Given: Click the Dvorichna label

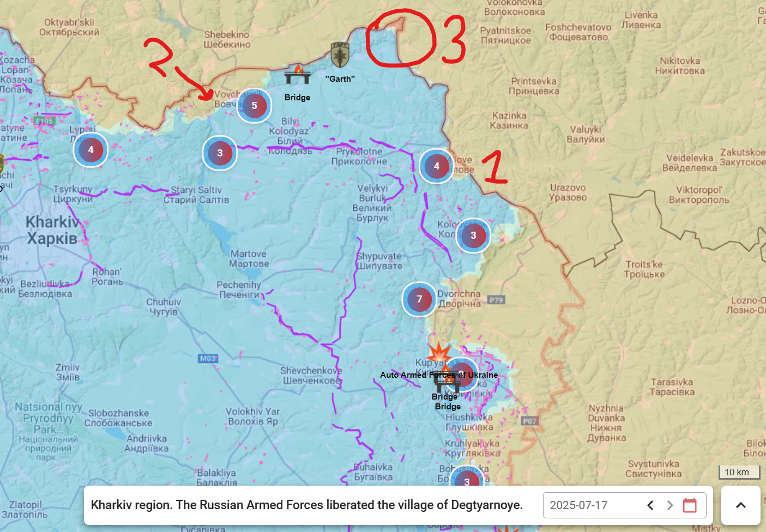Looking at the screenshot, I should (459, 299).
